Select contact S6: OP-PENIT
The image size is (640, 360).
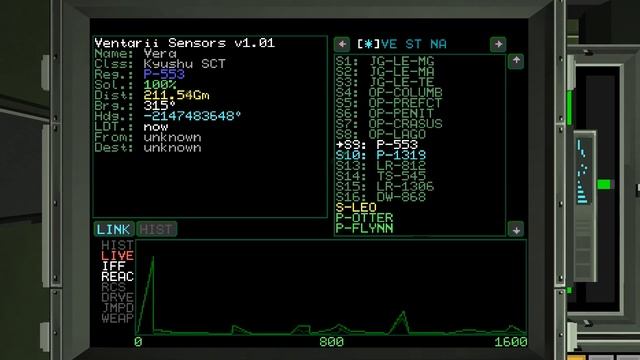coord(385,113)
